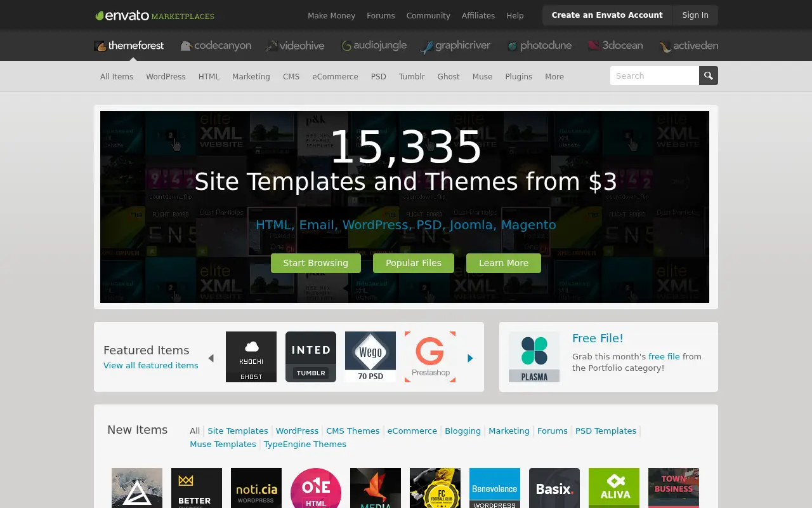This screenshot has height=508, width=812.
Task: Open the mountain triangle logo new item
Action: 137,488
